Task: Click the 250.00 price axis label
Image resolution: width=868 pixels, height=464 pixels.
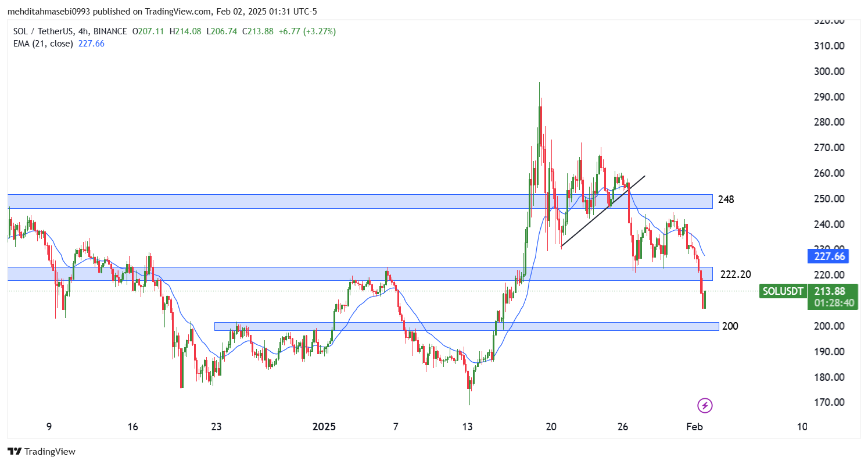Action: (828, 199)
